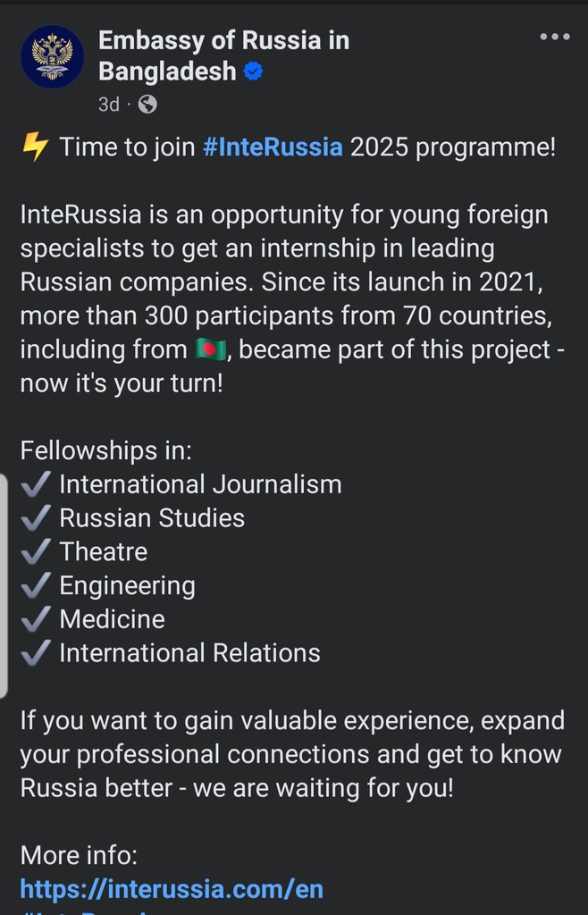
Task: Click the "More info:" label
Action: (x=79, y=855)
